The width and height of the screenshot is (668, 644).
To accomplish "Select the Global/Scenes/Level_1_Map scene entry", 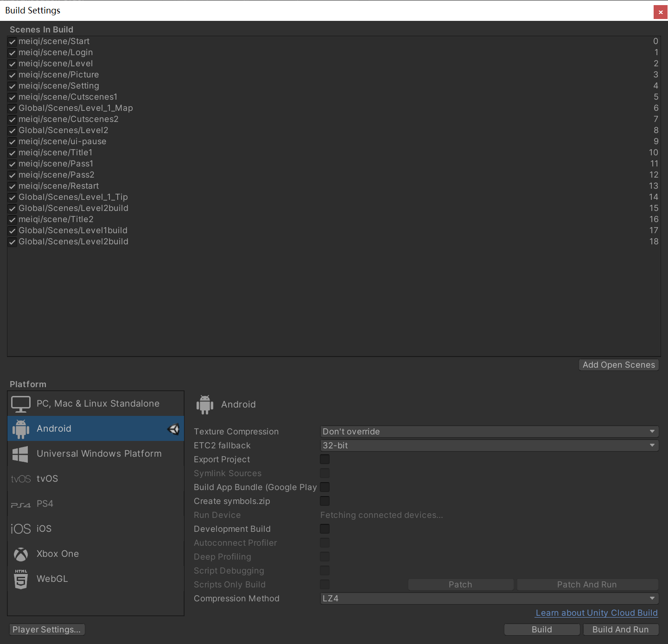I will click(76, 108).
